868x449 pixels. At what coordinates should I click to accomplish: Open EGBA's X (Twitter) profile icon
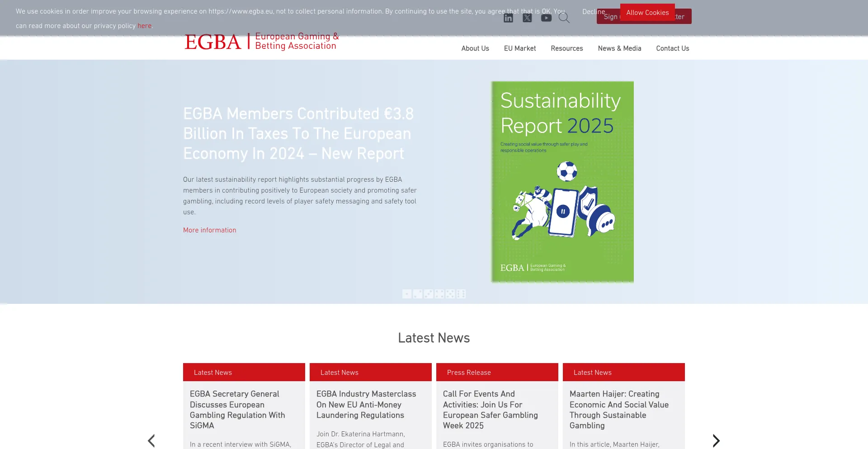pos(527,18)
